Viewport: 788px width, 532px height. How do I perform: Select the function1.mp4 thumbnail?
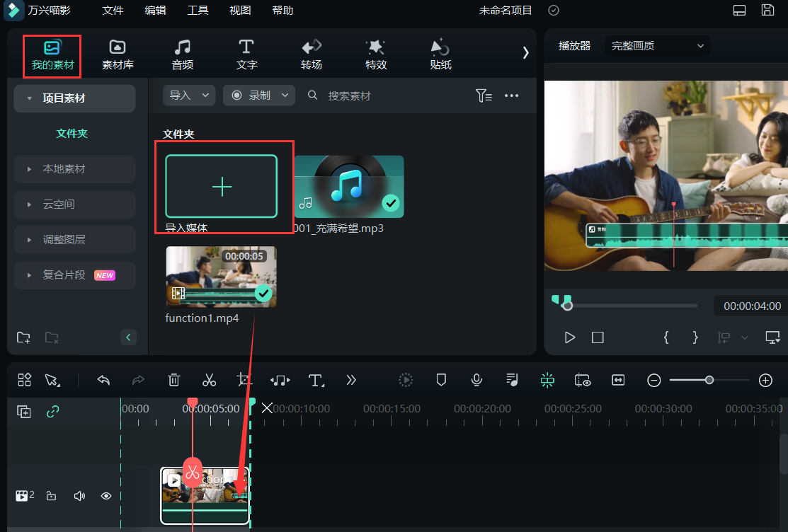(x=221, y=276)
